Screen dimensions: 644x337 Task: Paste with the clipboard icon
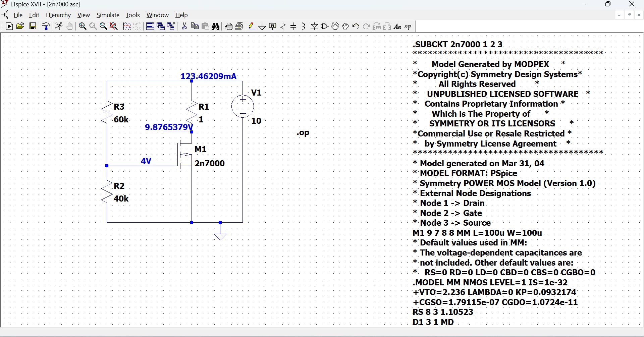tap(205, 26)
